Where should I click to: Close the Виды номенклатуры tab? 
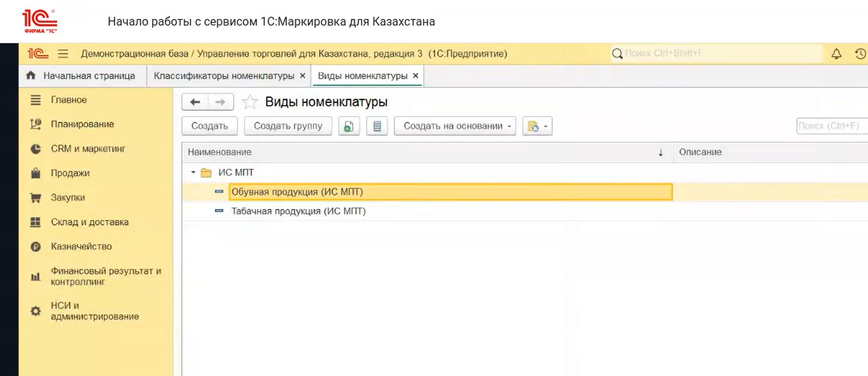click(x=416, y=76)
